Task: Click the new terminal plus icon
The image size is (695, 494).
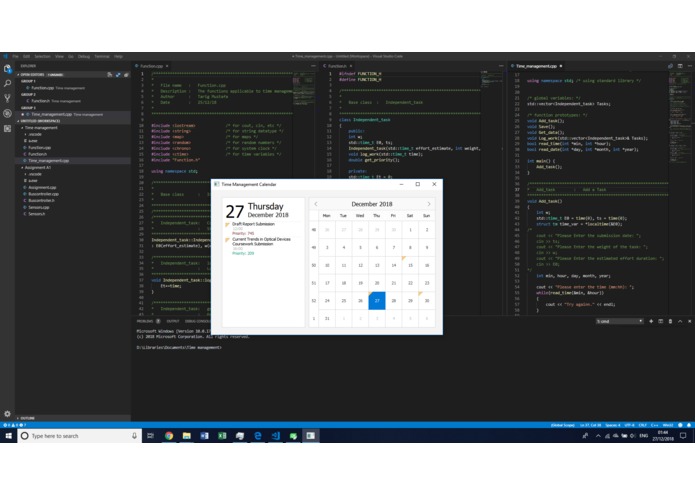Action: pyautogui.click(x=651, y=321)
